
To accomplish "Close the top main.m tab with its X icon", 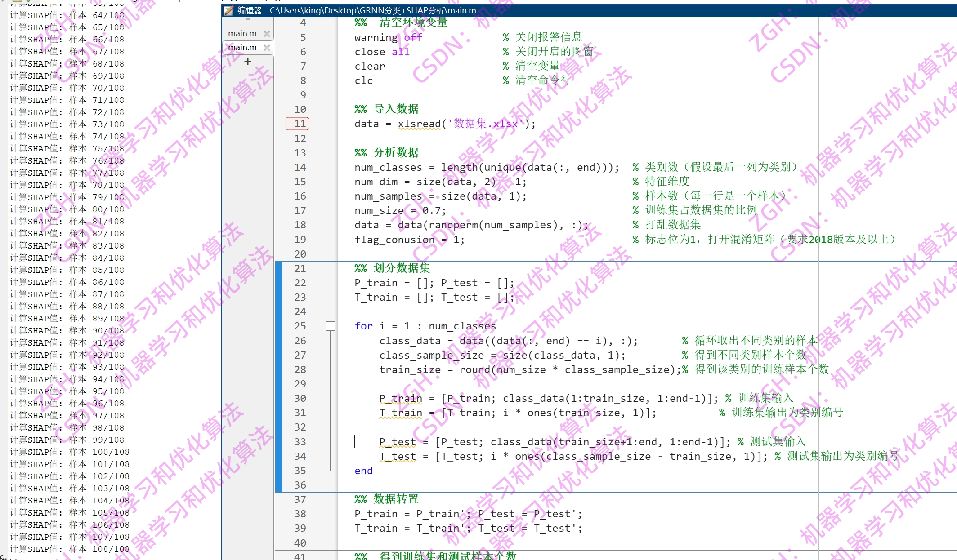I will pos(267,33).
